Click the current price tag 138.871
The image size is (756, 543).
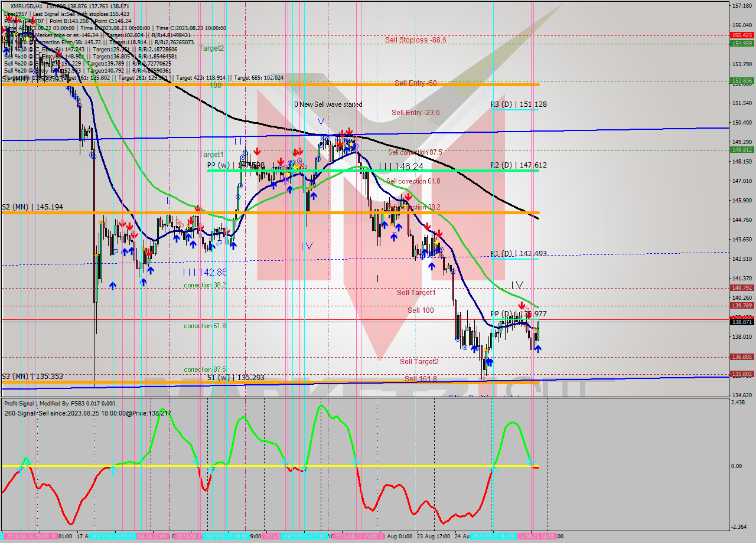[741, 322]
